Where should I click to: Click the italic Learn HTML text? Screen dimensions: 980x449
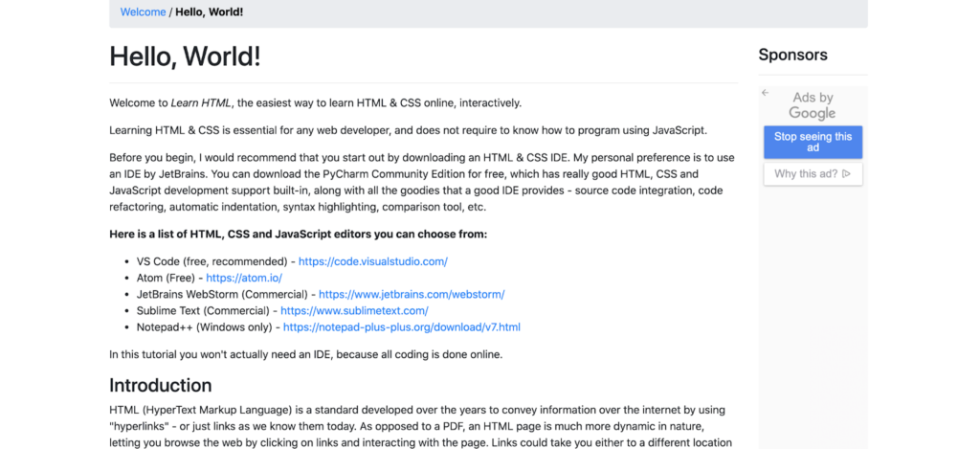coord(201,103)
